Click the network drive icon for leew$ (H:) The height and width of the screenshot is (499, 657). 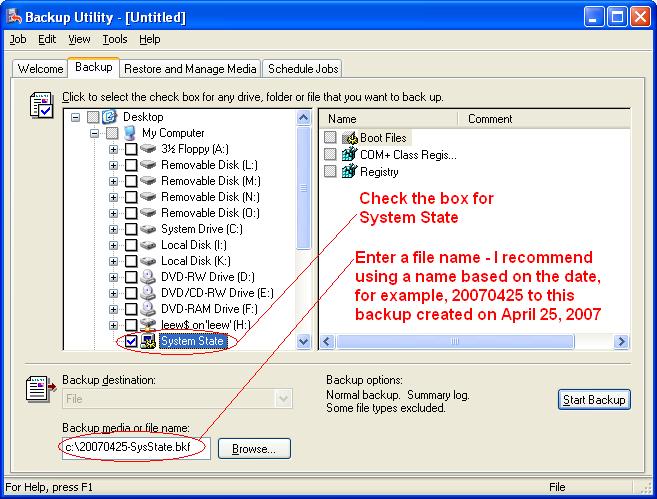click(x=148, y=324)
